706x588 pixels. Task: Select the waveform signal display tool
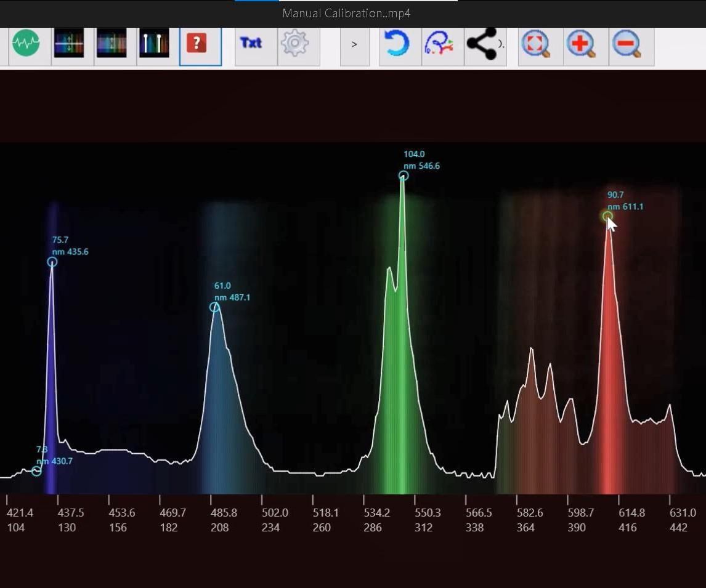26,43
